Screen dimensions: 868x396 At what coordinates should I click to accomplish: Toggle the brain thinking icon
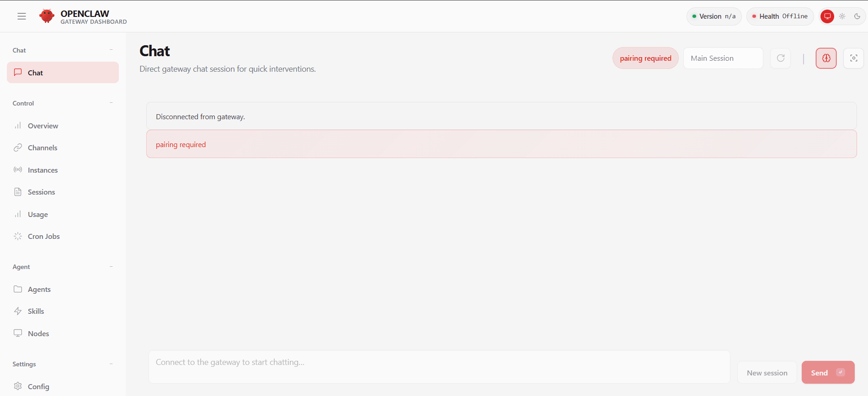coord(826,58)
